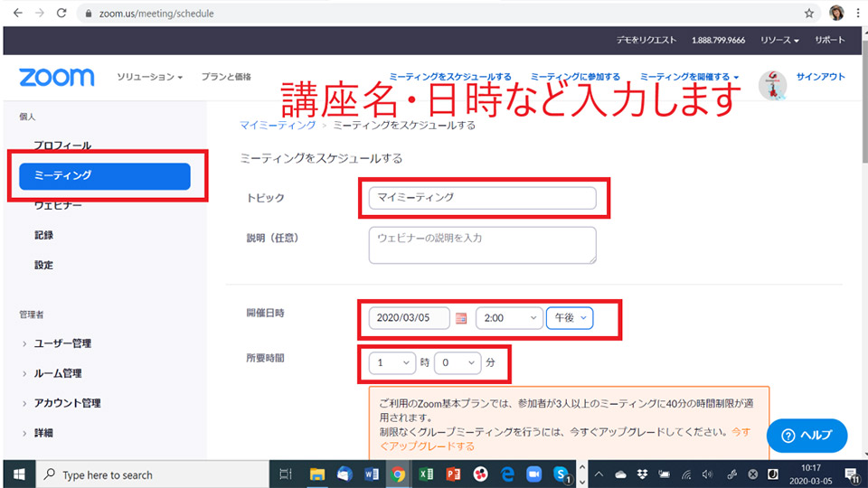Open the start time 2:00 dropdown

(x=509, y=317)
